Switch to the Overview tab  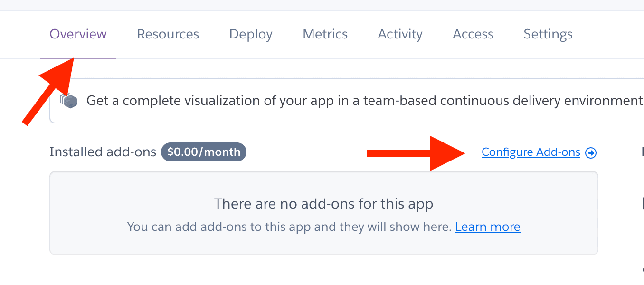click(78, 34)
